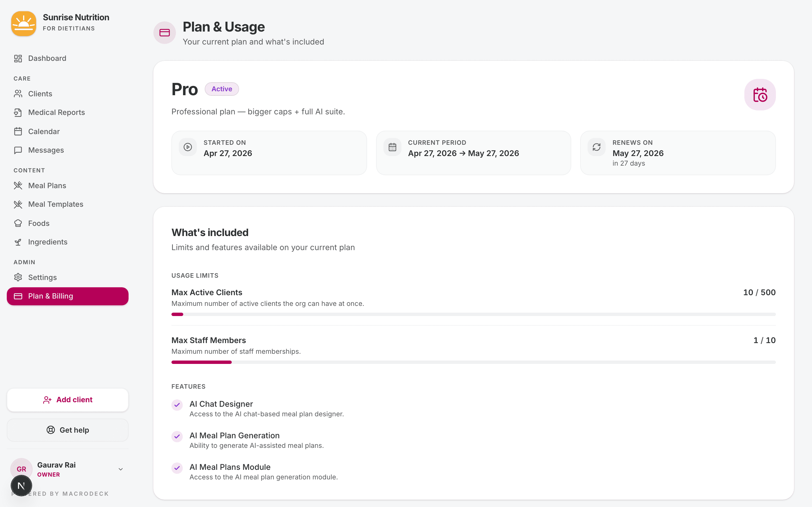Screen dimensions: 812x507
Task: Click the Add client button
Action: click(67, 400)
